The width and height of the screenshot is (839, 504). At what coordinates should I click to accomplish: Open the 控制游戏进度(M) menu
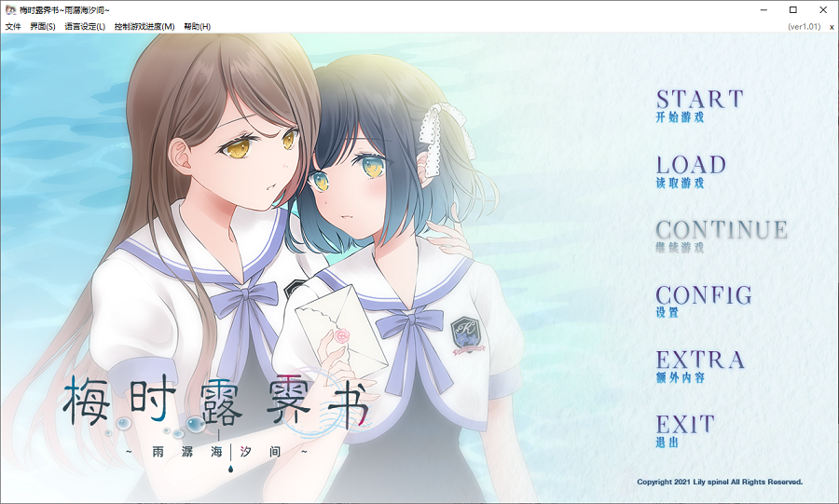[x=144, y=26]
